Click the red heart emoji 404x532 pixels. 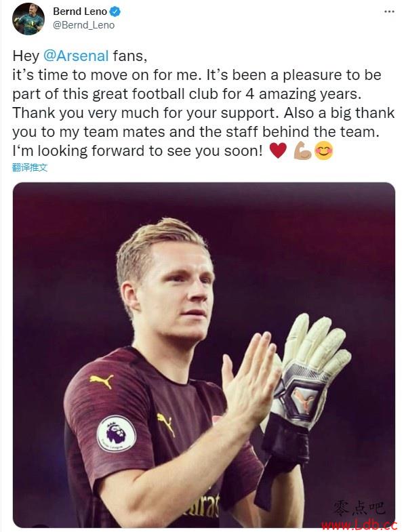[278, 150]
